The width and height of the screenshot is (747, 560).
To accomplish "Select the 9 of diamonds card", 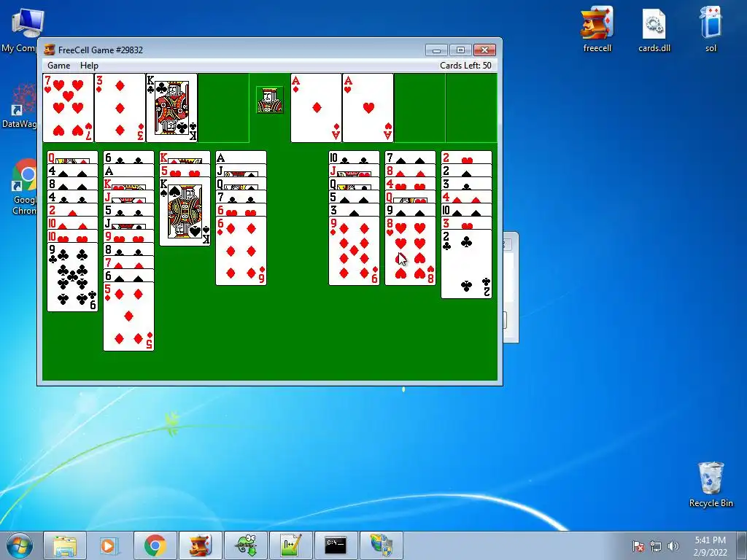I will tap(354, 251).
